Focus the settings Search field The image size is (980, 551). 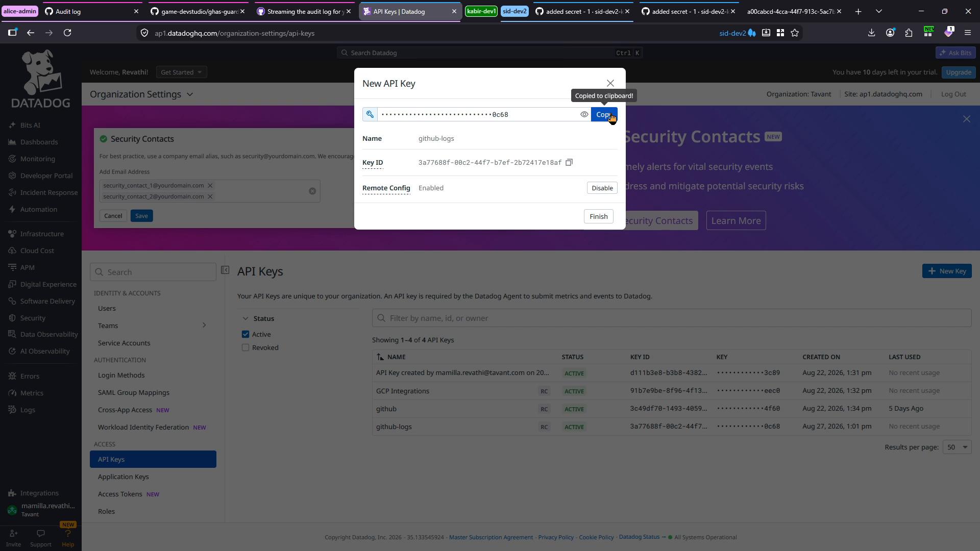[153, 272]
